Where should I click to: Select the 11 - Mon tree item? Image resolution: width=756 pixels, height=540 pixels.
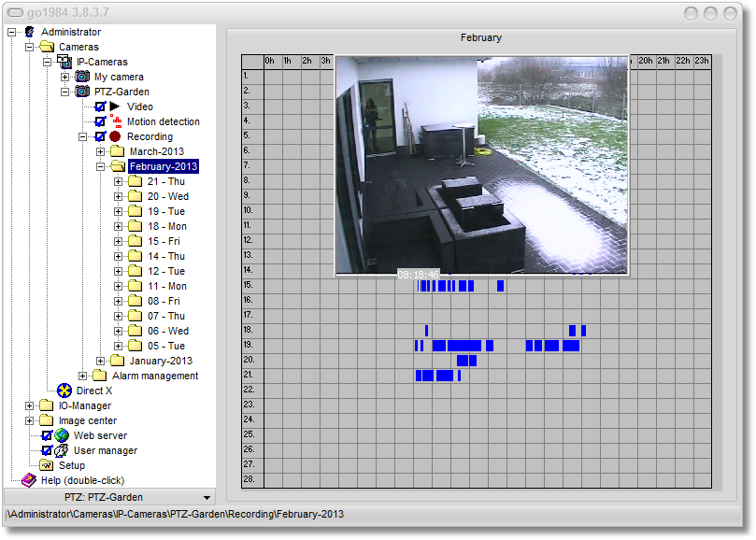pyautogui.click(x=167, y=286)
